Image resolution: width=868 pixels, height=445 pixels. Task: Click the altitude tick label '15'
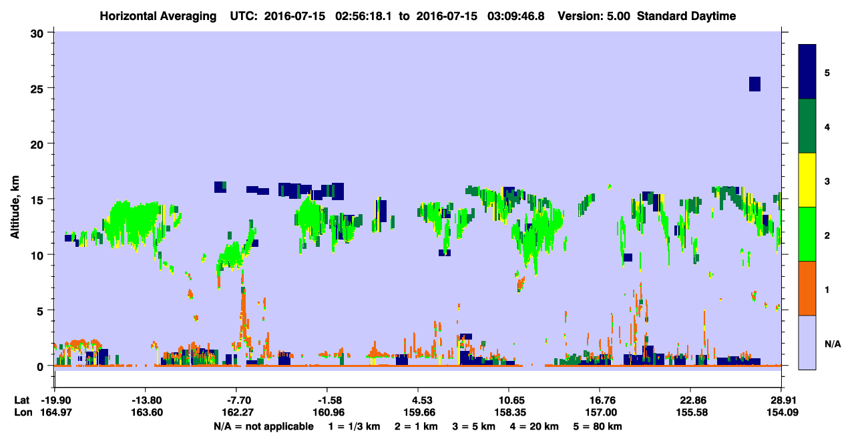pos(38,199)
